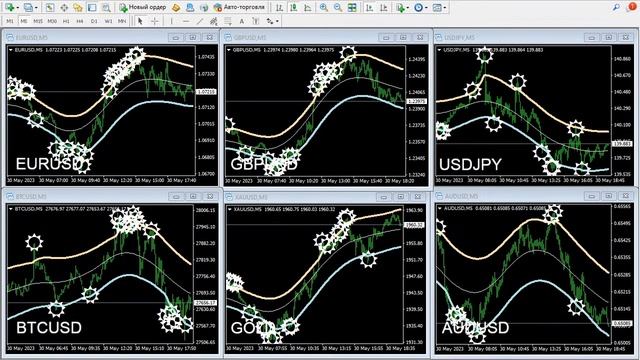Screen dimensions: 640x360
Task: Select the M15 timeframe
Action: pyautogui.click(x=38, y=21)
